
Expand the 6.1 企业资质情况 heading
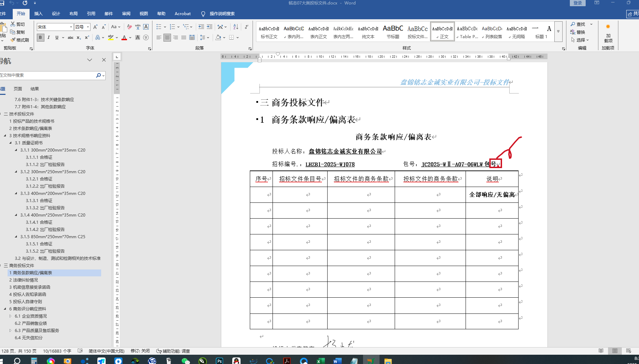point(10,316)
